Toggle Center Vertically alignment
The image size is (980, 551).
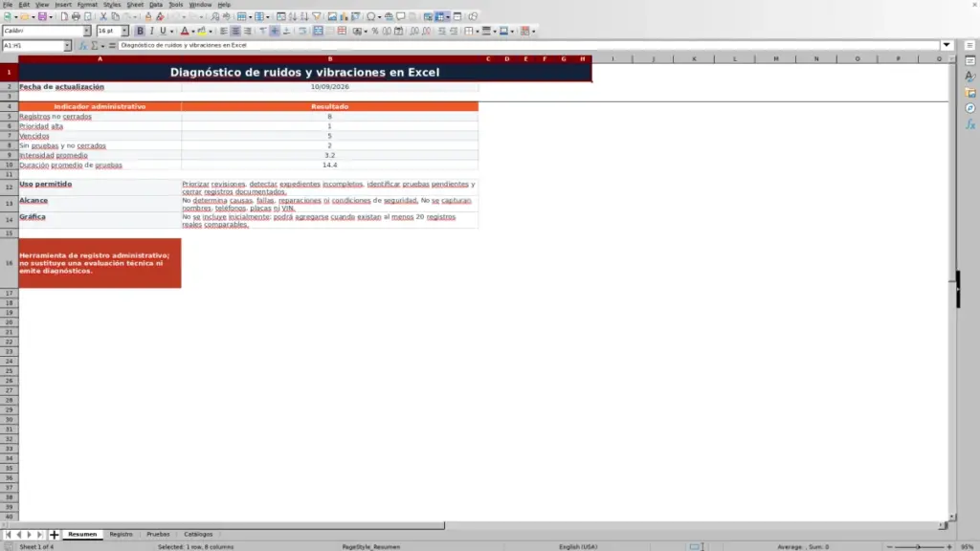[275, 32]
